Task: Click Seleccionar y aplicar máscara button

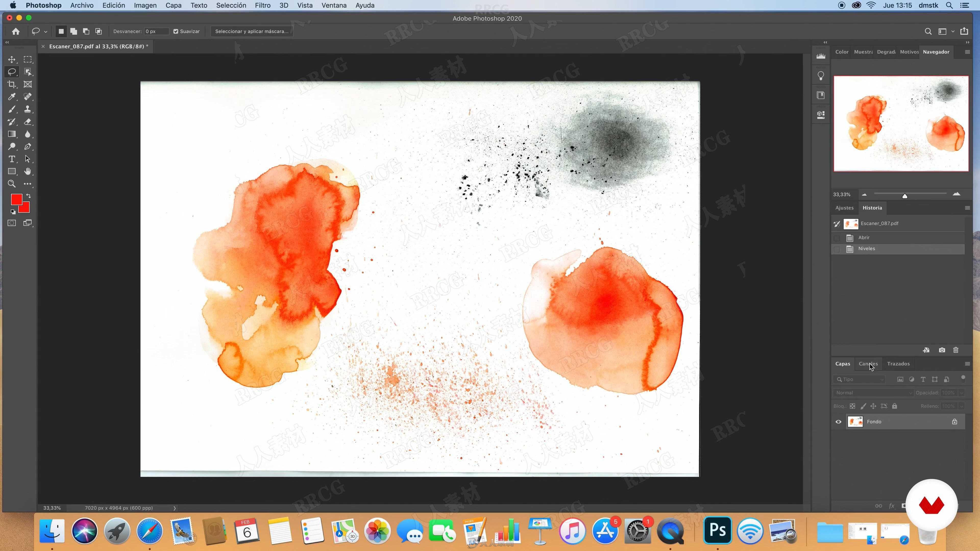Action: (251, 31)
